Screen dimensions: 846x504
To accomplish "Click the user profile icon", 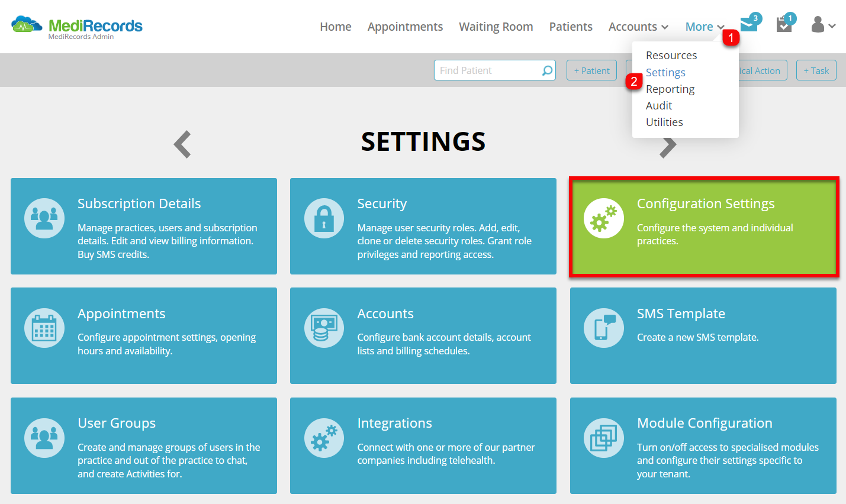I will click(x=818, y=24).
